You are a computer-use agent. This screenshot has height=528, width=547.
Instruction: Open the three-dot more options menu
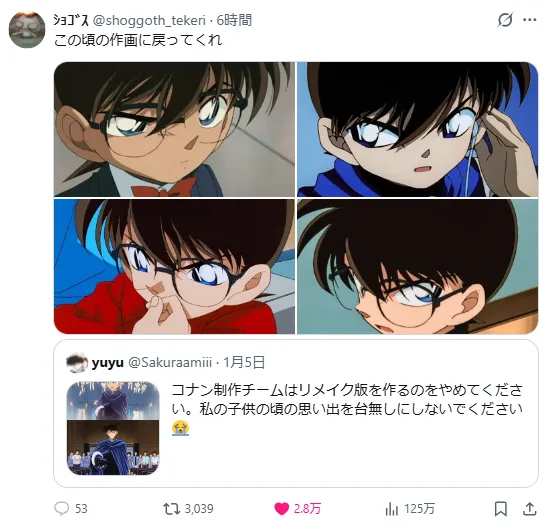click(529, 20)
